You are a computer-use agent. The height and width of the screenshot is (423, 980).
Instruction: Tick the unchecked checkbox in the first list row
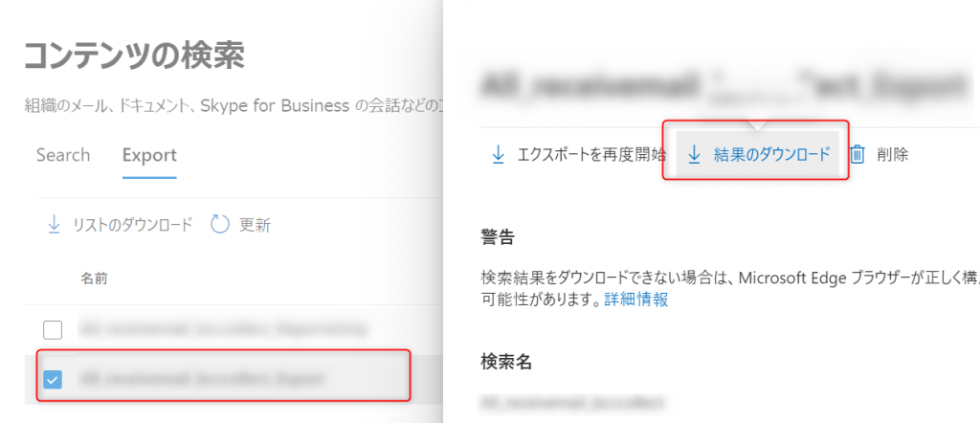pos(53,329)
